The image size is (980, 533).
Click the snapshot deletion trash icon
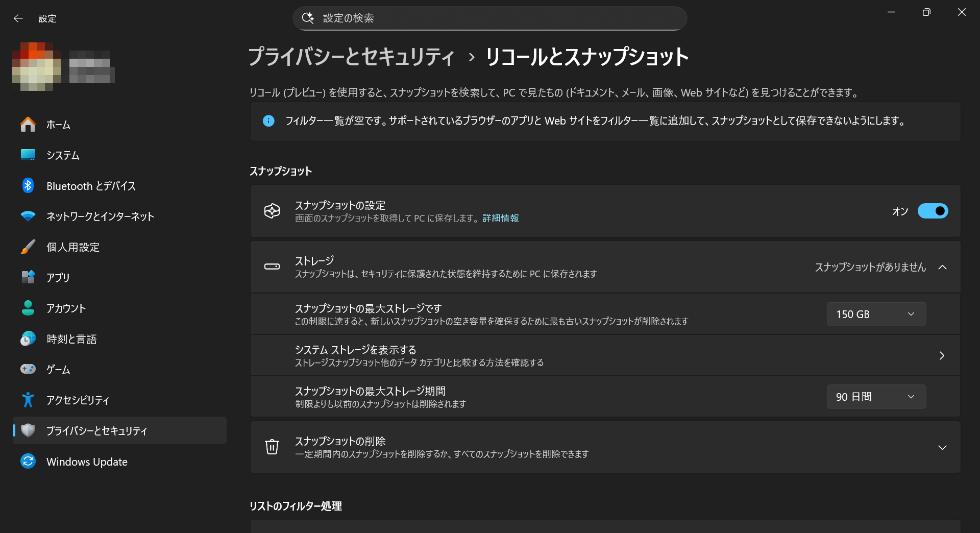click(x=272, y=447)
